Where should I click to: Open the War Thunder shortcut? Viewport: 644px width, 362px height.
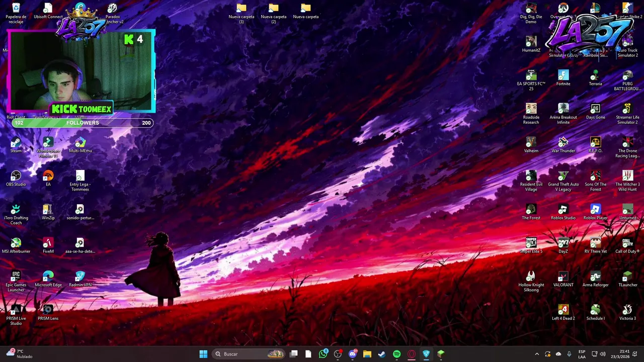563,145
